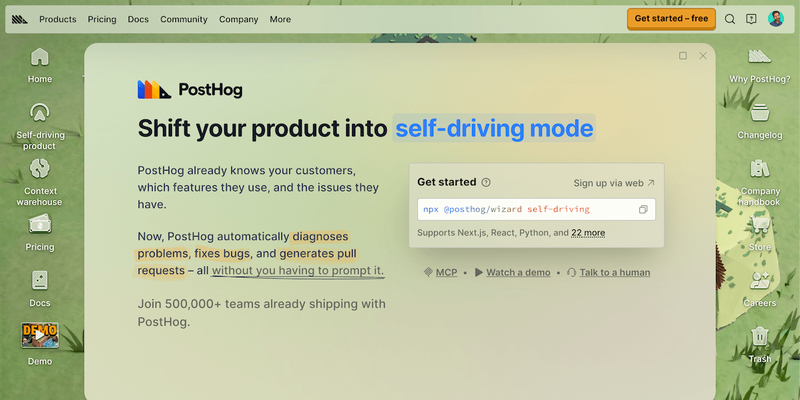The height and width of the screenshot is (400, 800).
Task: Click the PostHog logo in top navigation bar
Action: click(20, 19)
